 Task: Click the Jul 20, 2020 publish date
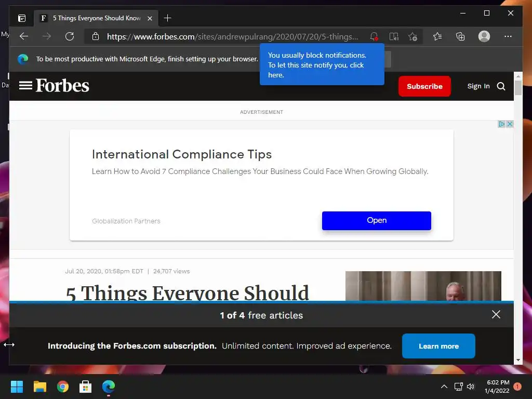104,271
